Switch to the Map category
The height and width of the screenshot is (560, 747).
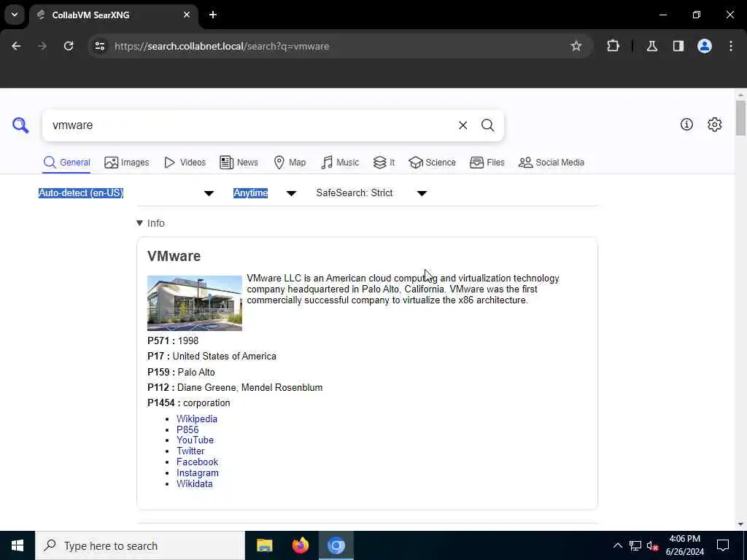(x=290, y=163)
